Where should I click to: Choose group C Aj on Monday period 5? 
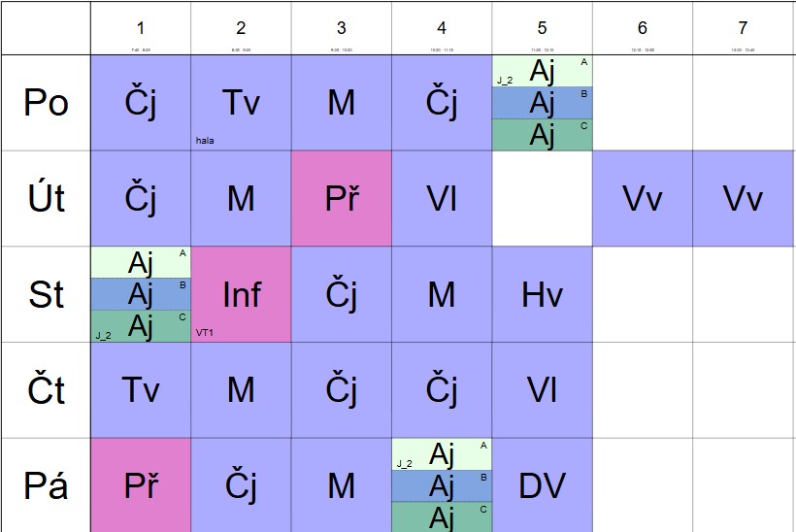pos(543,135)
